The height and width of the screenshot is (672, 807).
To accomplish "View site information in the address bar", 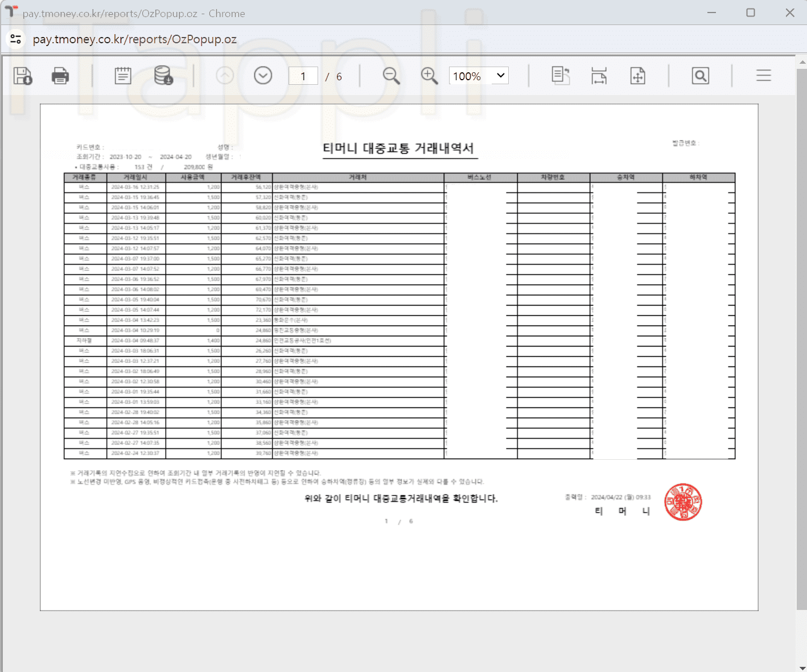I will pos(16,39).
